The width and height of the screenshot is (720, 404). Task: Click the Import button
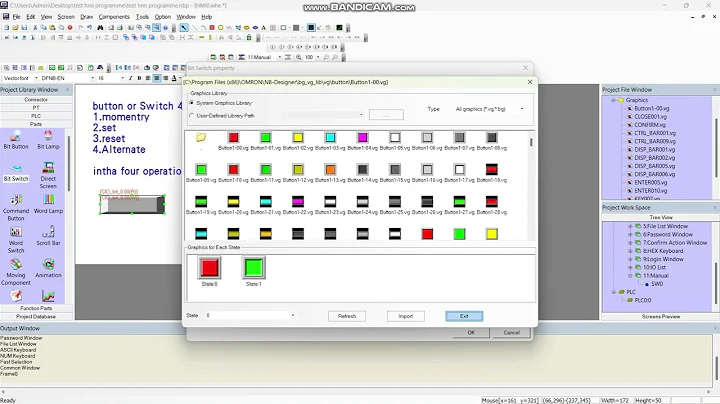(x=405, y=316)
